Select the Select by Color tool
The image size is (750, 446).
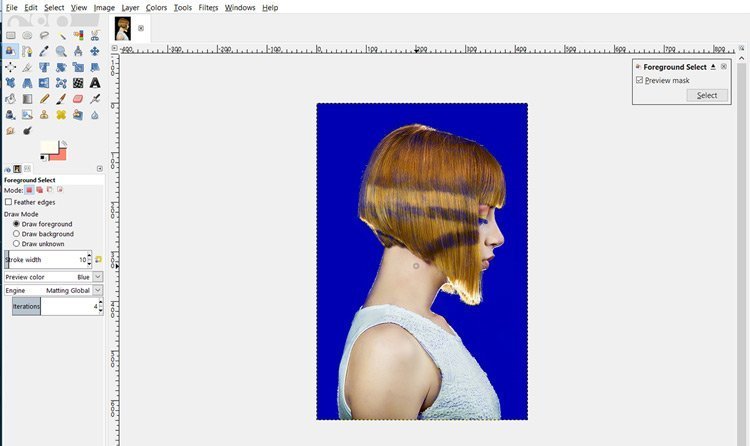point(78,35)
